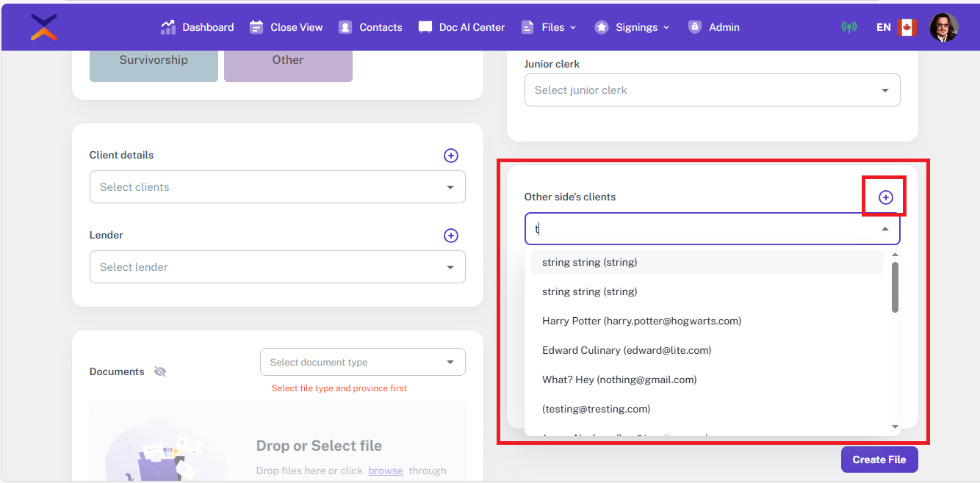
Task: Click the client list scrollbar thumb
Action: point(895,286)
